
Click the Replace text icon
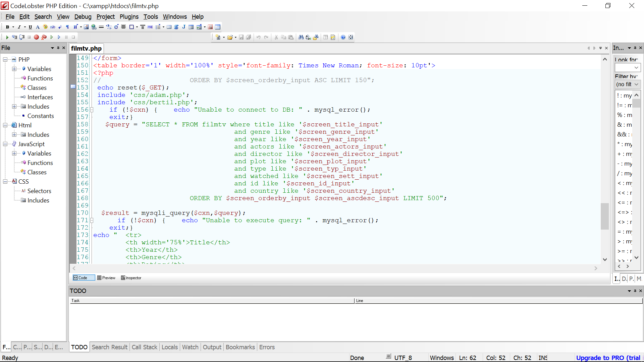[x=308, y=37]
